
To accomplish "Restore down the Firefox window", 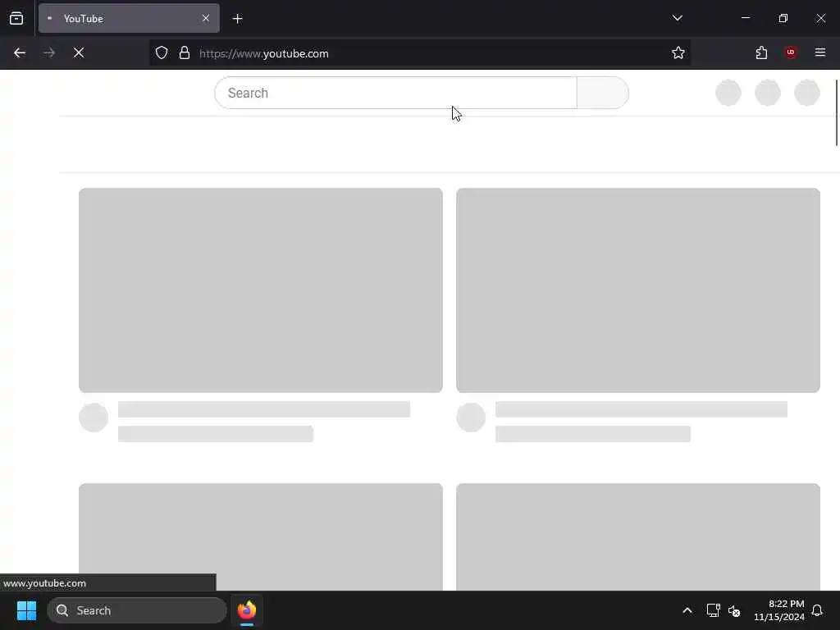I will (x=783, y=18).
